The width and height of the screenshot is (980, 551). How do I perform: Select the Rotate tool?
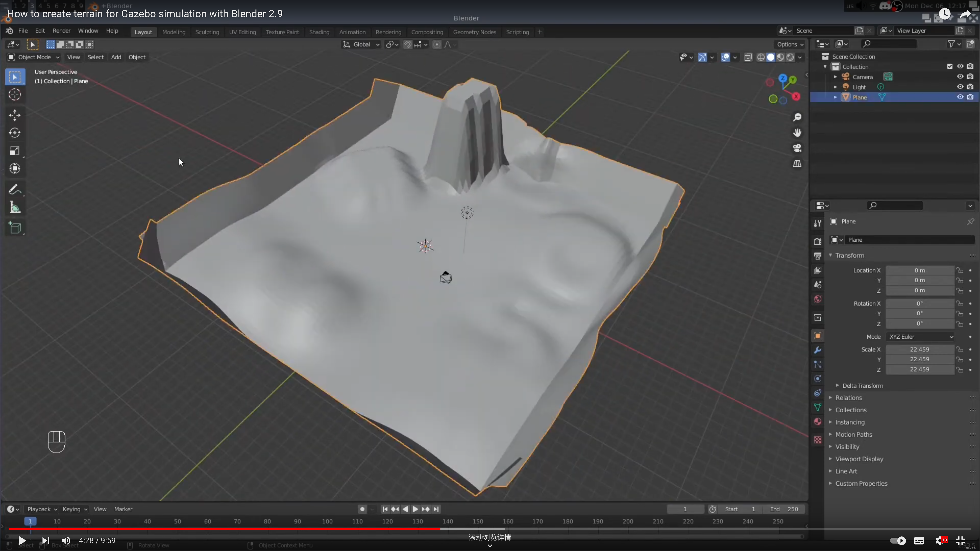tap(15, 133)
